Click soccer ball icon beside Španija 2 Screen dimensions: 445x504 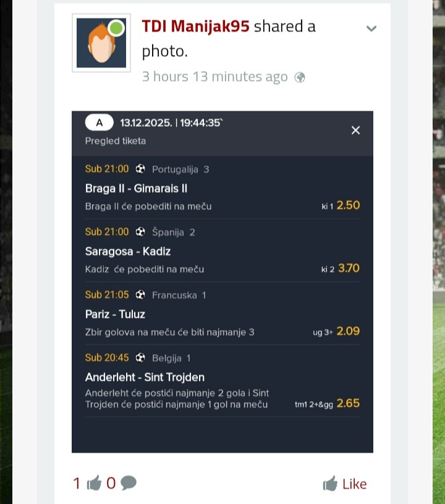point(140,232)
